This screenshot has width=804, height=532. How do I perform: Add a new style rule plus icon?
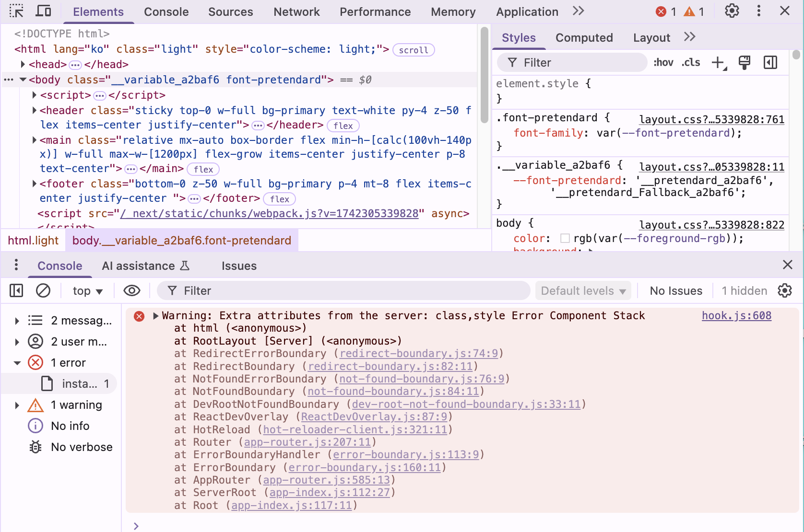(719, 63)
